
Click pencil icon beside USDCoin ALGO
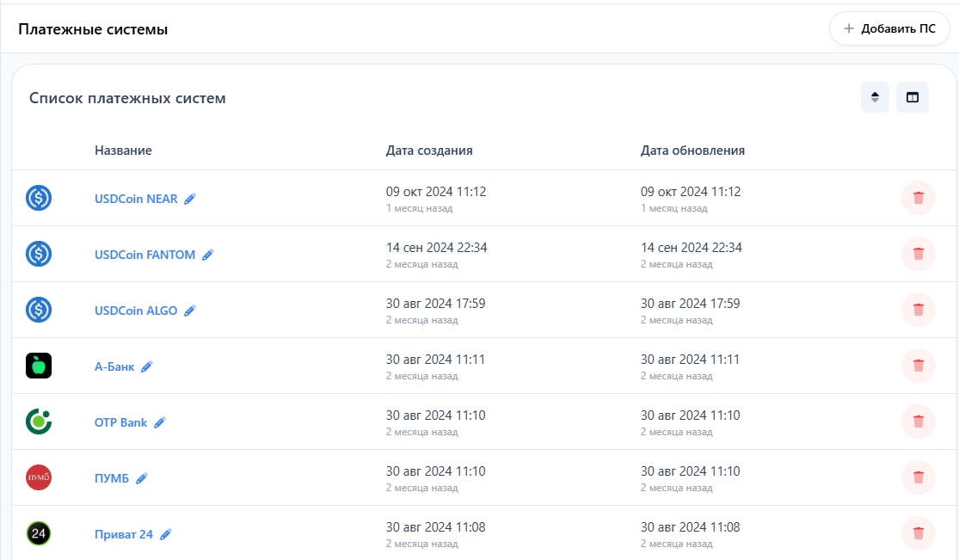pyautogui.click(x=190, y=311)
